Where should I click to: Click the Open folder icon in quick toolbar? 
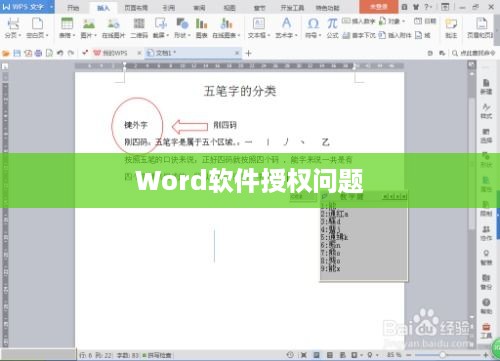click(6, 53)
